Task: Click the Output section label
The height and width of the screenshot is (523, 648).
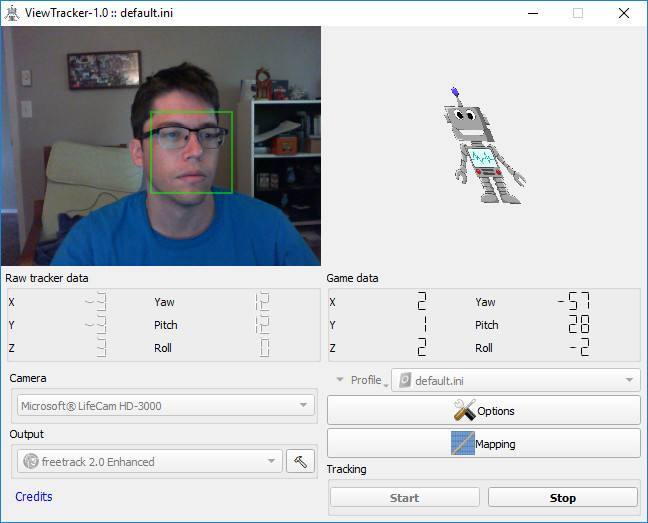Action: click(26, 434)
